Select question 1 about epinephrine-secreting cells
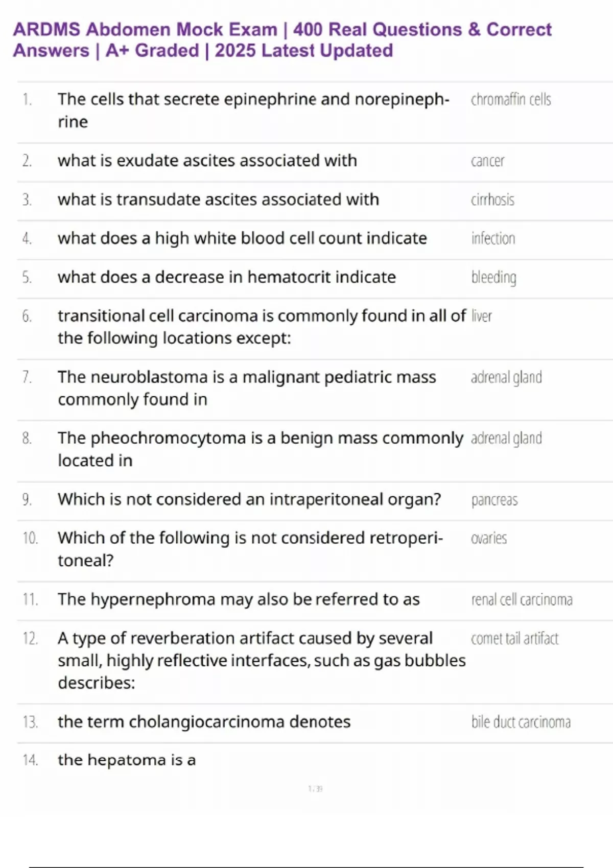Viewport: 613px width, 868px height. (x=253, y=110)
